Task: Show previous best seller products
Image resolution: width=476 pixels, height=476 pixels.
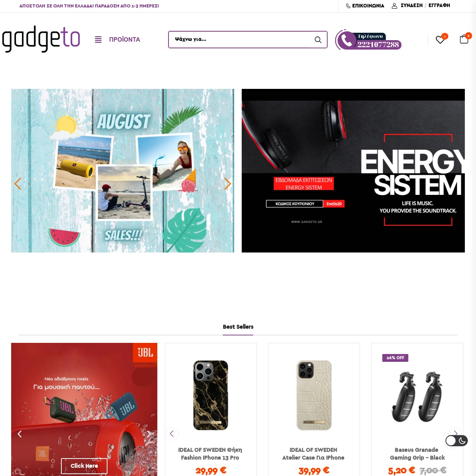Action: click(172, 434)
